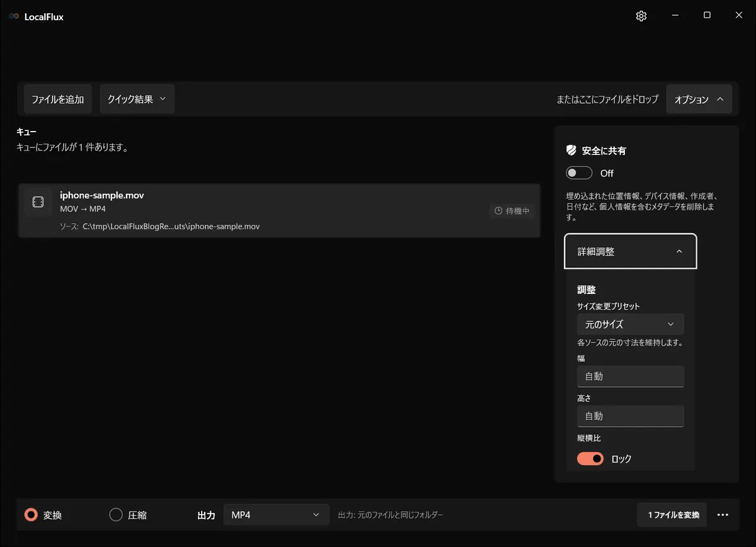The width and height of the screenshot is (756, 547).
Task: Minimize the LocalFlux window
Action: [x=675, y=16]
